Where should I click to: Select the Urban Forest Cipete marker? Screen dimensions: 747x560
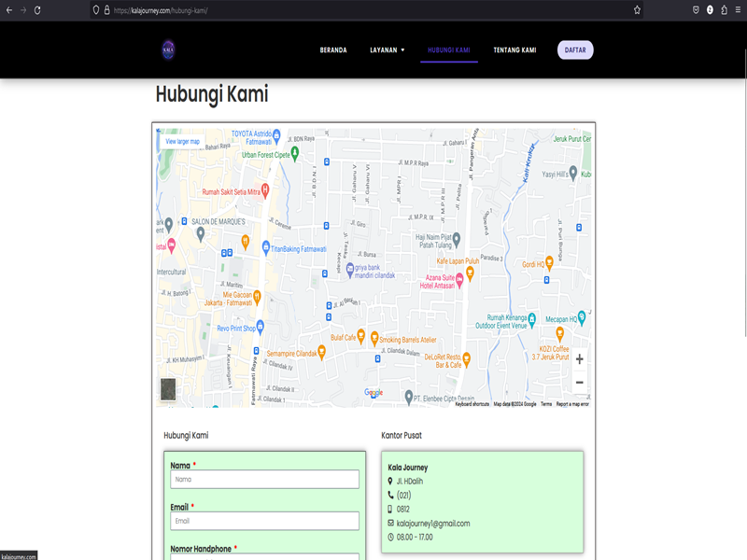coord(294,152)
